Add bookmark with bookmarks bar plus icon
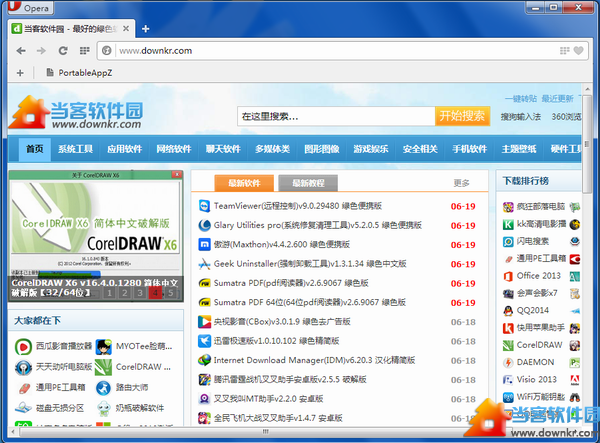 (20, 73)
